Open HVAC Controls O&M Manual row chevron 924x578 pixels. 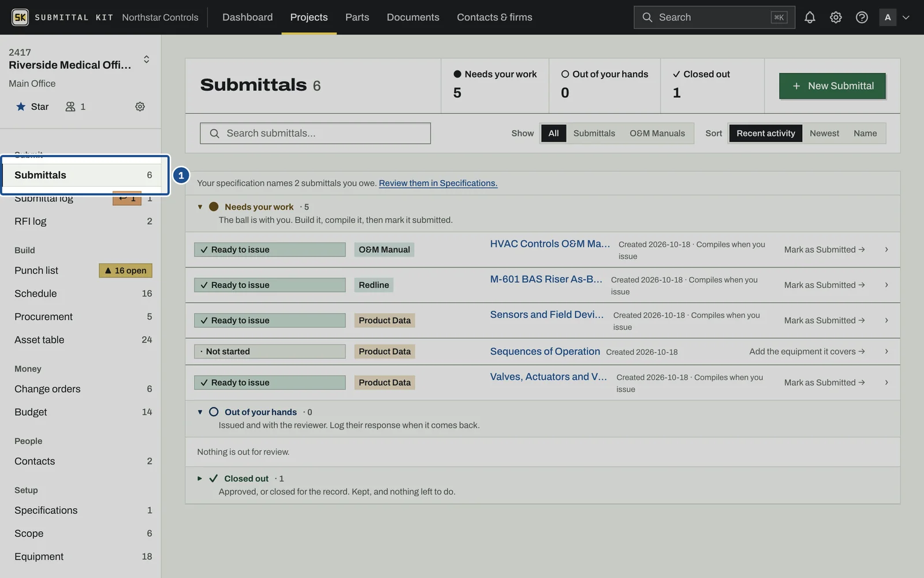point(886,250)
